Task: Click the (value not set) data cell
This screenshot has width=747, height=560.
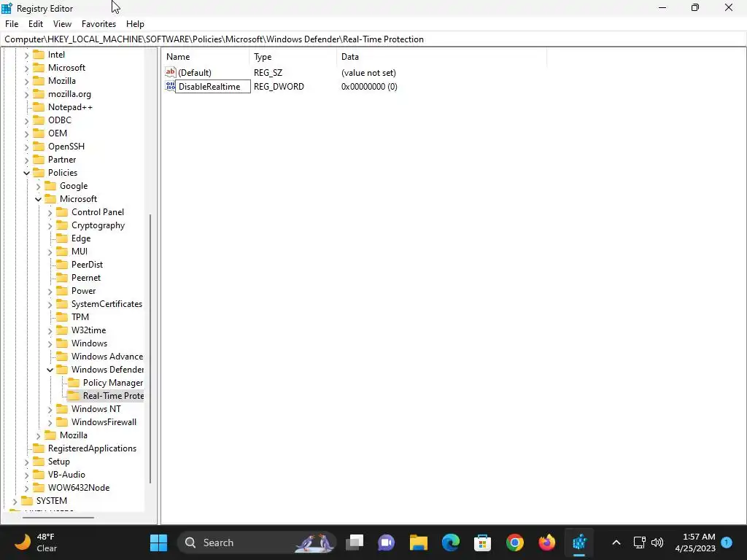Action: coord(368,73)
